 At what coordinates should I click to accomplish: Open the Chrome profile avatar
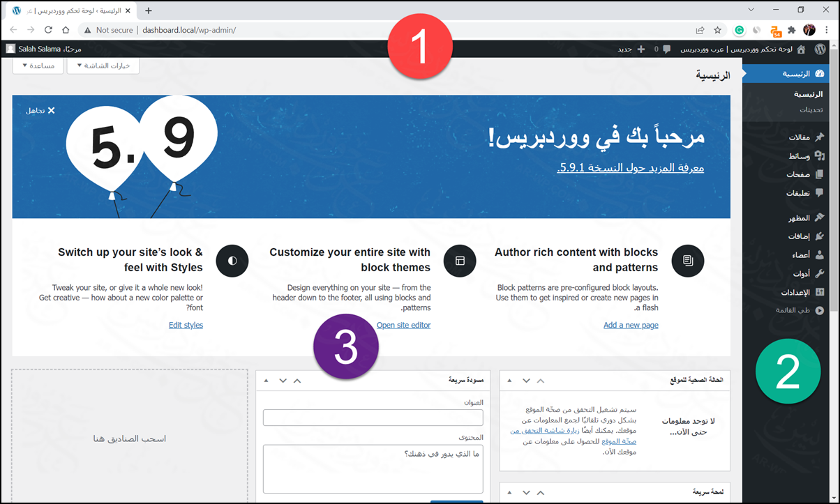point(809,30)
